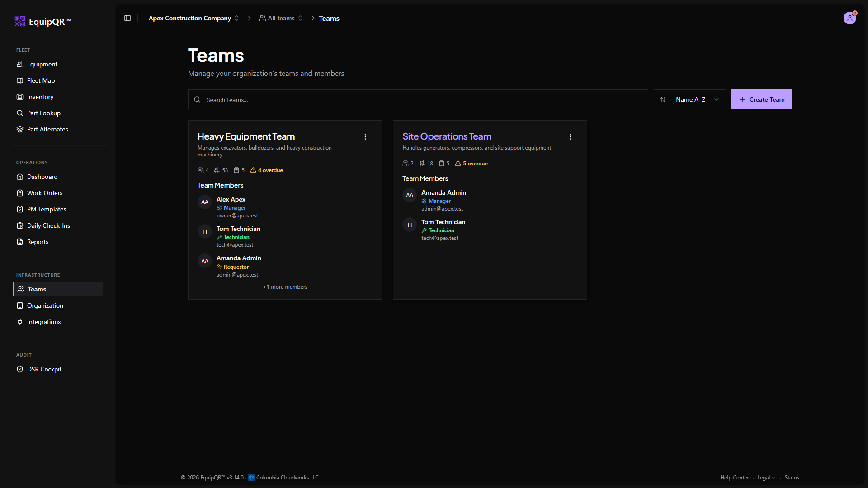Image resolution: width=868 pixels, height=488 pixels.
Task: Select Teams in the sidebar
Action: pos(58,289)
